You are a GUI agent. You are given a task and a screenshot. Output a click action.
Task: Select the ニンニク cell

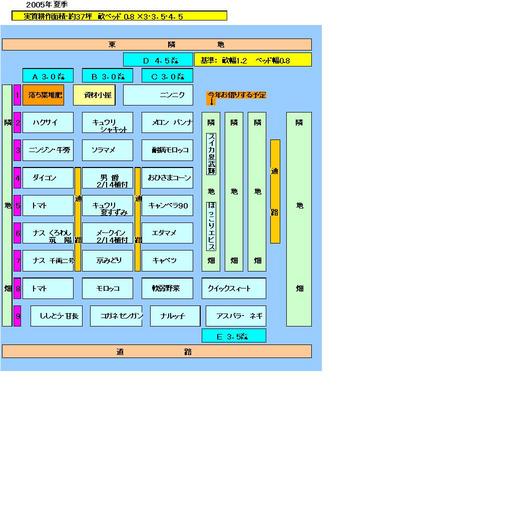coord(158,95)
